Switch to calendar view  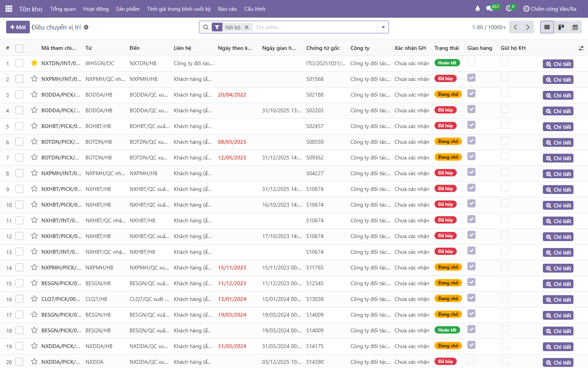[575, 27]
